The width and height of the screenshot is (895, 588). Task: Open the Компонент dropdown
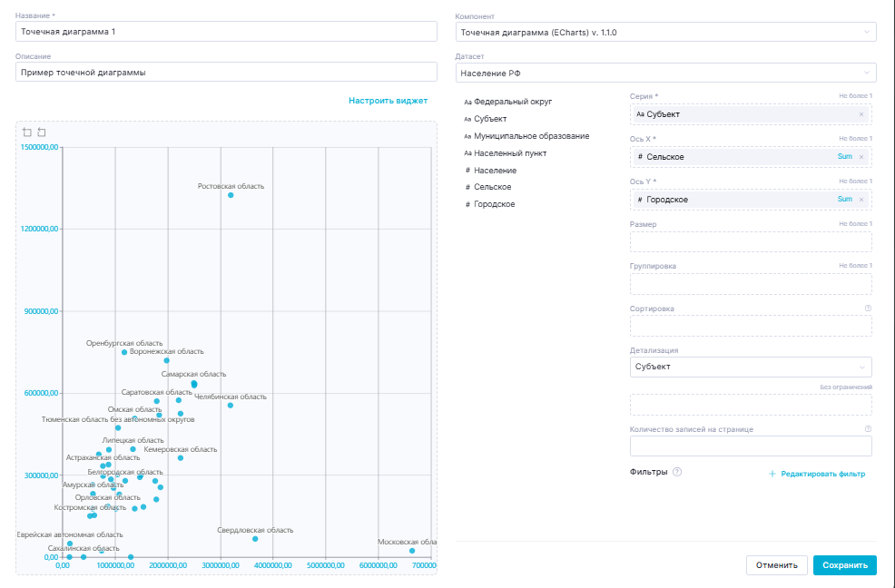coord(665,32)
